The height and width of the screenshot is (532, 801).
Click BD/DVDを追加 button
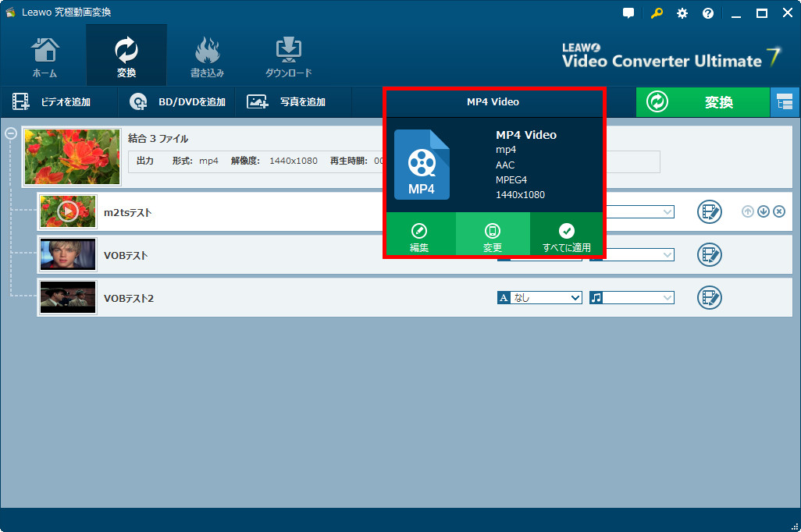[x=176, y=102]
